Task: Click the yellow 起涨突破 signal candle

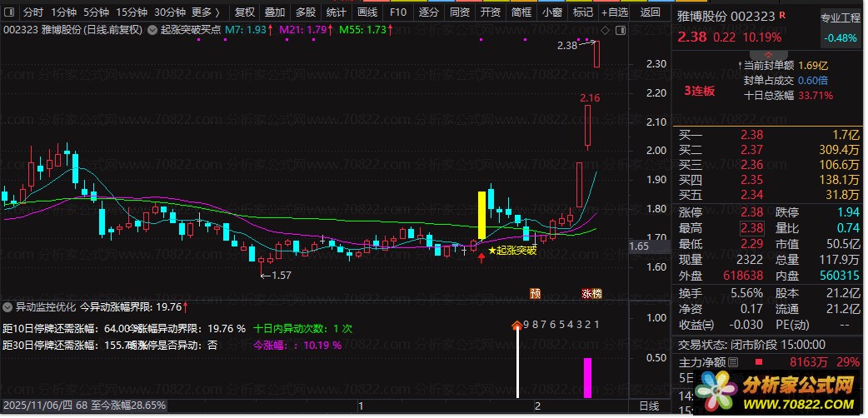Action: pos(481,216)
